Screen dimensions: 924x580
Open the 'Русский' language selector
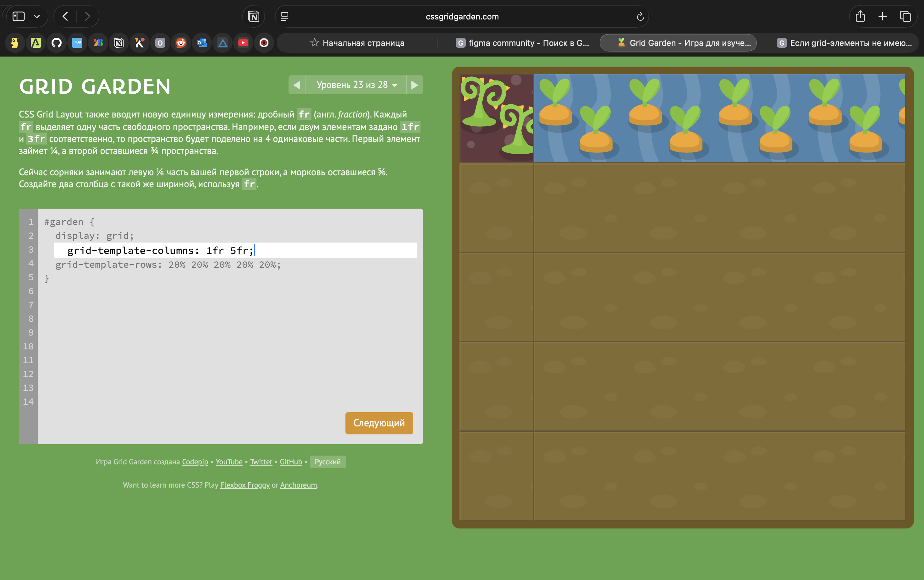tap(327, 462)
